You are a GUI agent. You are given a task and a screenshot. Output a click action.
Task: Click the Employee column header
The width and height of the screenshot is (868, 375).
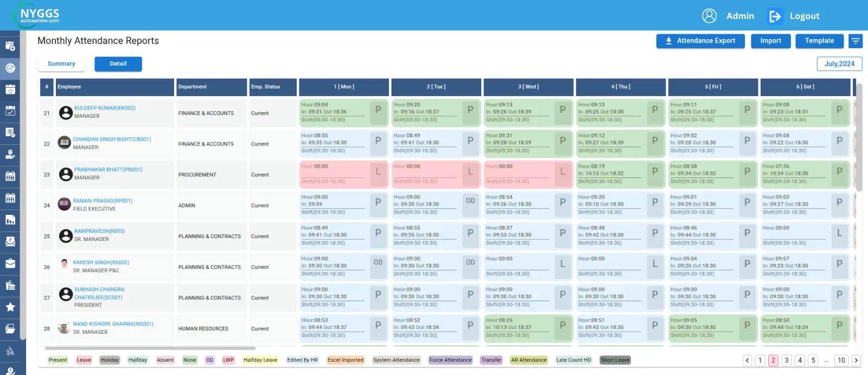(115, 87)
